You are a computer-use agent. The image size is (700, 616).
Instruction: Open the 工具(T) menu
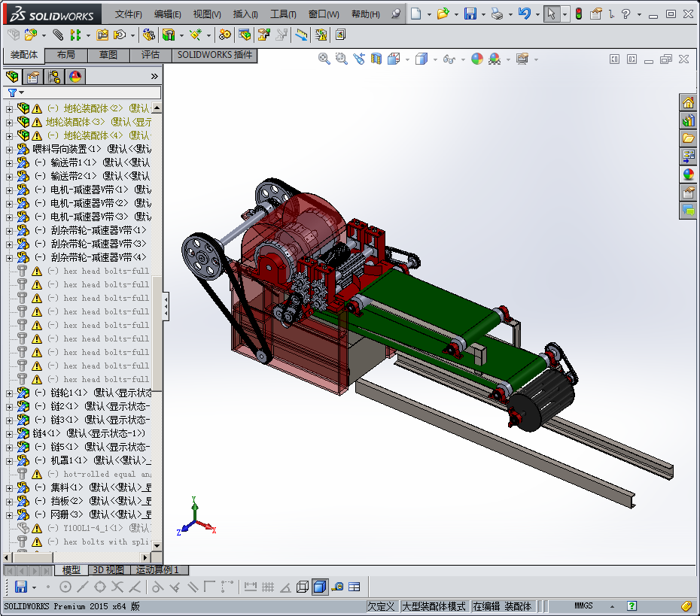(283, 14)
